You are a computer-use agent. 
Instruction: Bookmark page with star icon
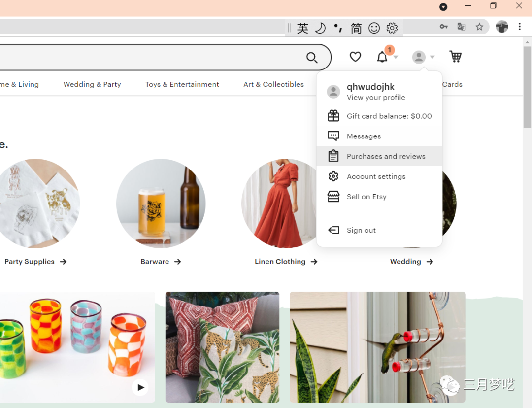479,27
